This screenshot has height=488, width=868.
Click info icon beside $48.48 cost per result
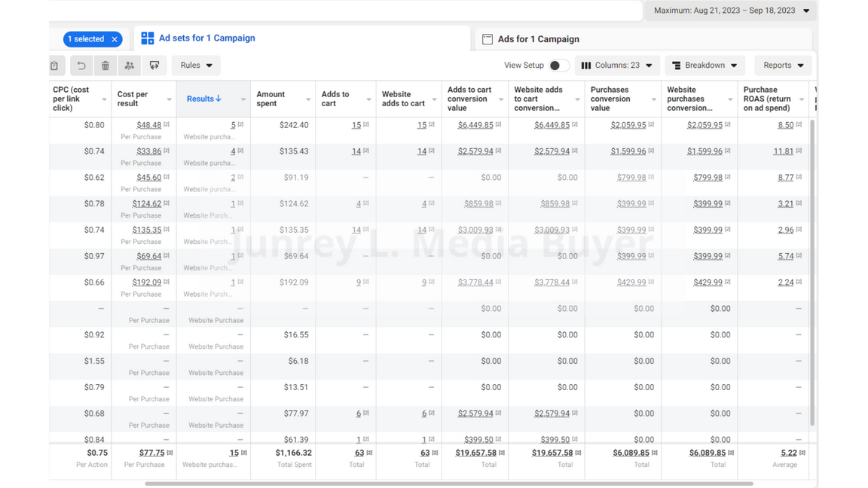tap(167, 125)
